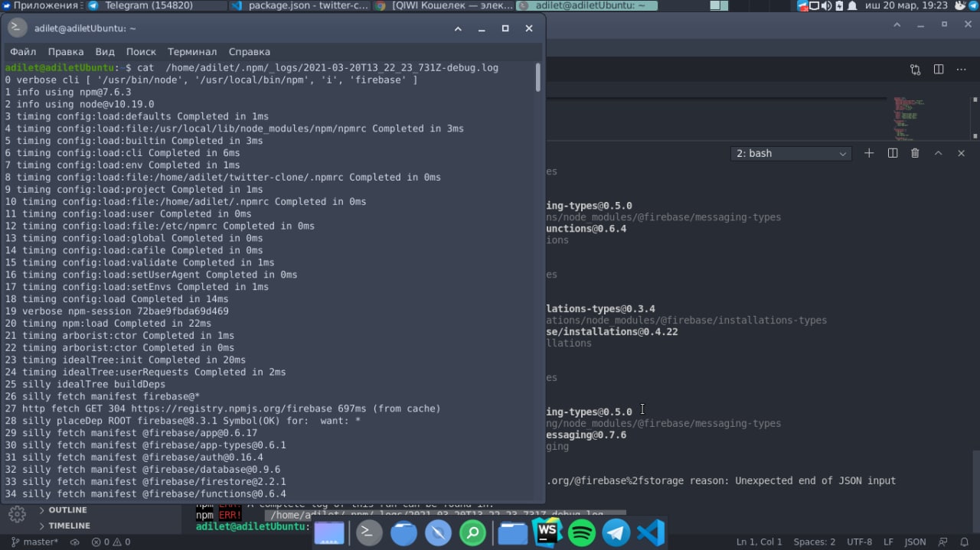Open the notifications bell icon
This screenshot has width=980, height=550.
point(851,5)
